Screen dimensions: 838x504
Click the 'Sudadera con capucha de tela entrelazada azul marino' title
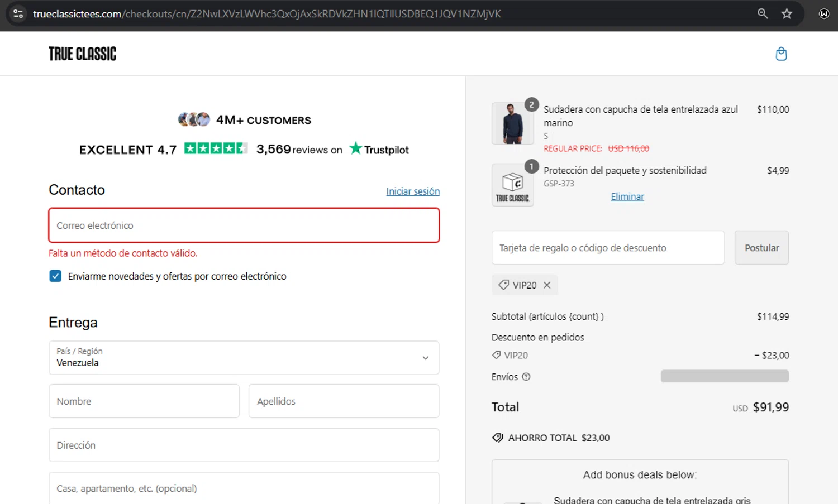(641, 116)
